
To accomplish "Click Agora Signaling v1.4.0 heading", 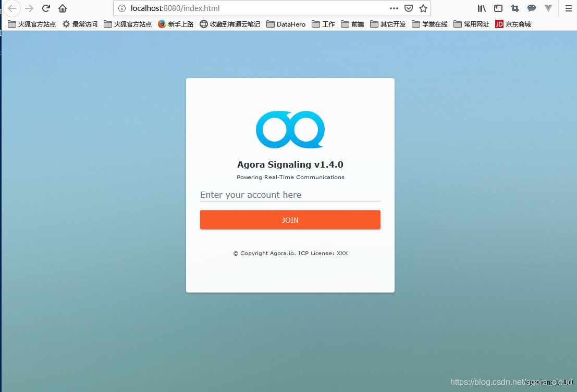I will point(290,164).
